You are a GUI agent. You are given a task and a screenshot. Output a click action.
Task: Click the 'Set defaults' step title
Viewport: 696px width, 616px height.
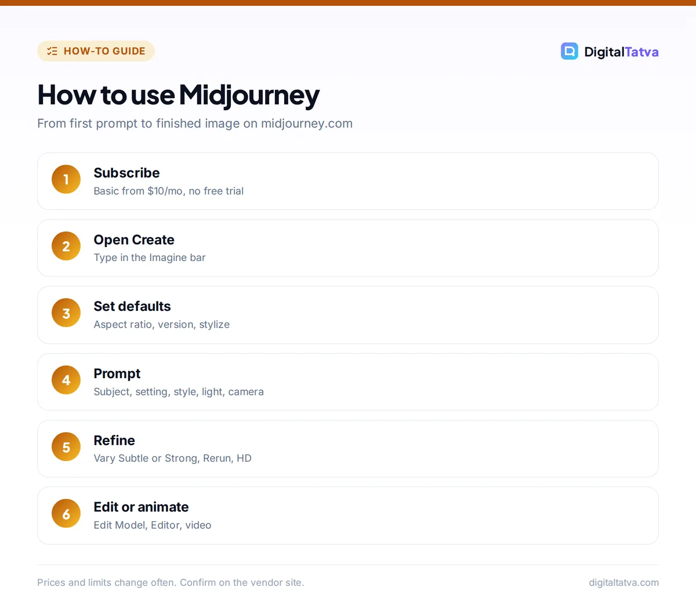132,306
